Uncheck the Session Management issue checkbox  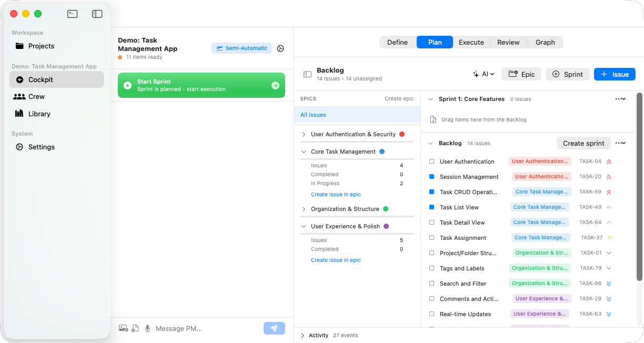pos(432,177)
